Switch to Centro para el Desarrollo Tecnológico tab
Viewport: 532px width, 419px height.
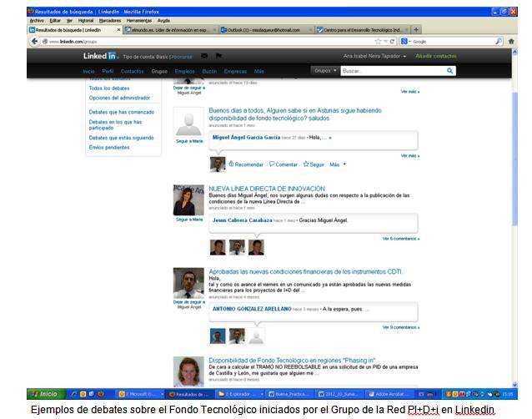point(362,30)
